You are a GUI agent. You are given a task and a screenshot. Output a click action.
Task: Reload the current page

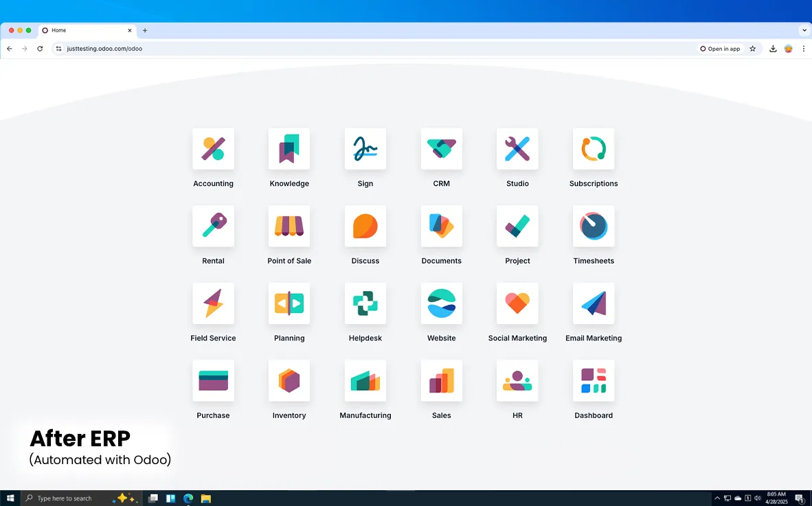40,49
